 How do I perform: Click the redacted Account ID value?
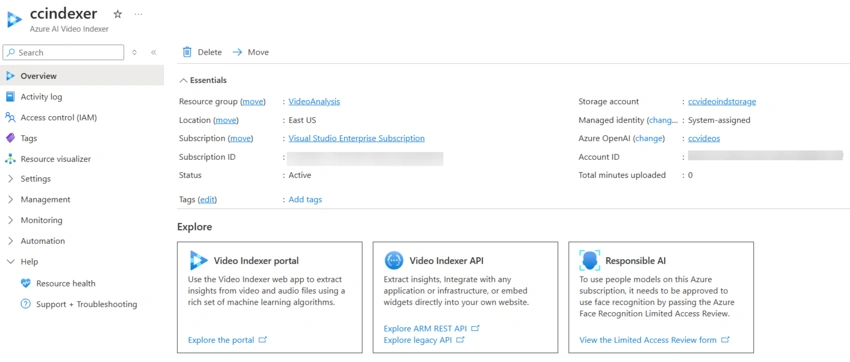click(765, 156)
